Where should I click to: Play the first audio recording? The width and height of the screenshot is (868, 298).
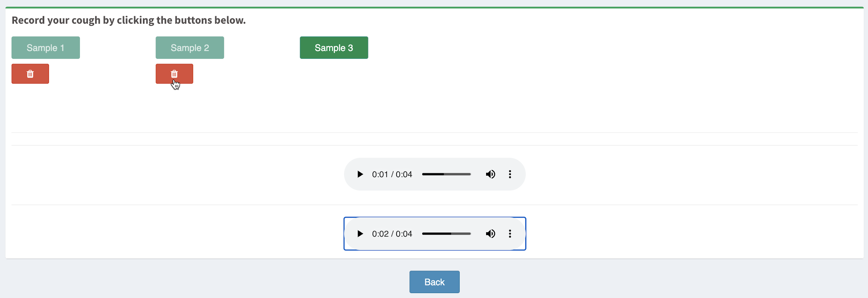(x=360, y=174)
